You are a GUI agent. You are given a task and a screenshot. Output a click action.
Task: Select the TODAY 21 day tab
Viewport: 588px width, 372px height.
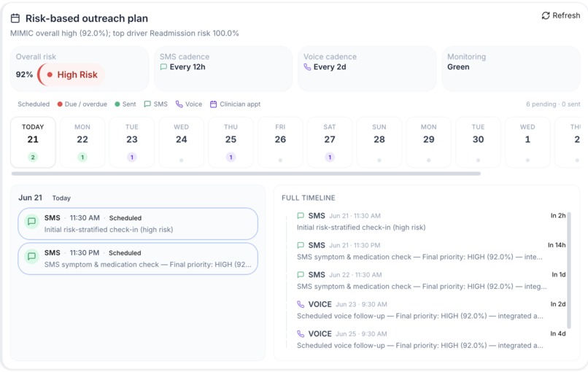33,142
